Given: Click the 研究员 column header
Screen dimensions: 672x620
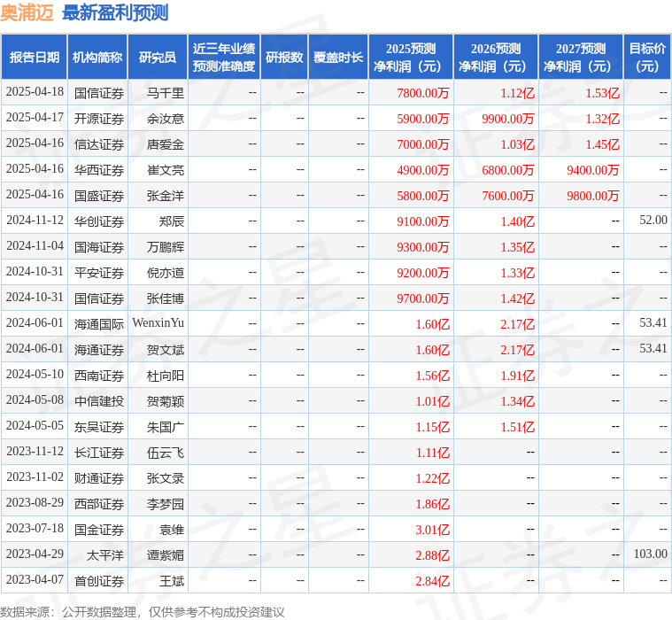Looking at the screenshot, I should [158, 57].
